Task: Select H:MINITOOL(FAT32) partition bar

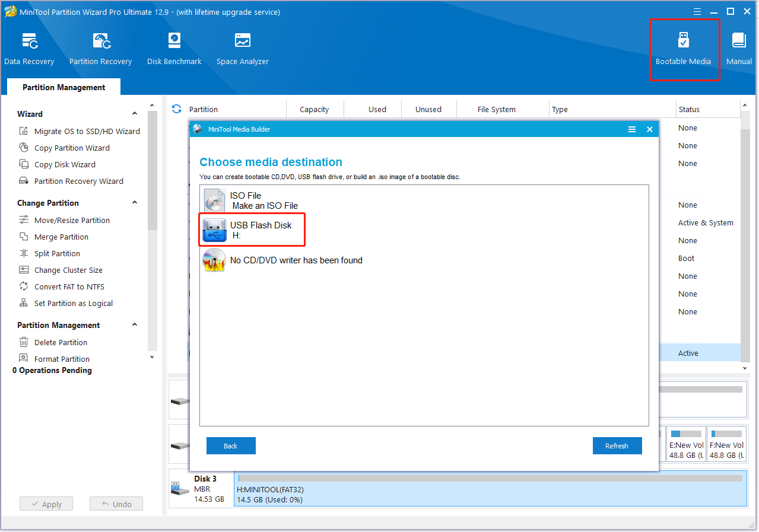Action: 490,489
